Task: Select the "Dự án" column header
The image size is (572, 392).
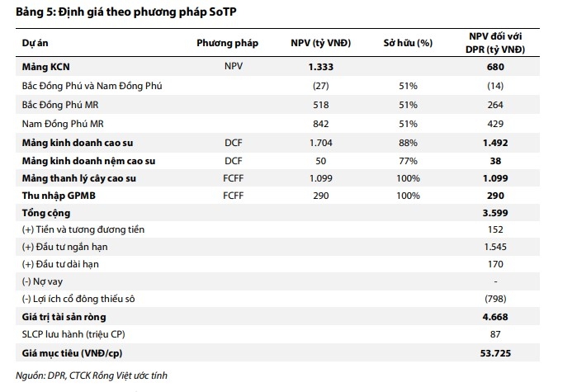Action: coord(35,42)
